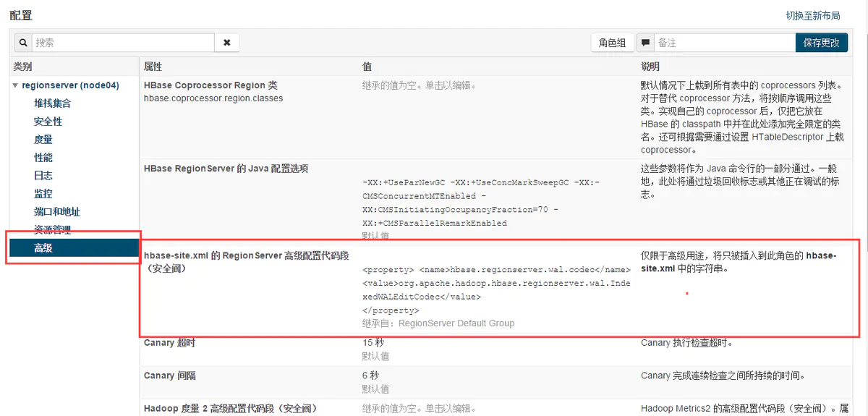Click the 属性 column header
868x416 pixels.
153,66
